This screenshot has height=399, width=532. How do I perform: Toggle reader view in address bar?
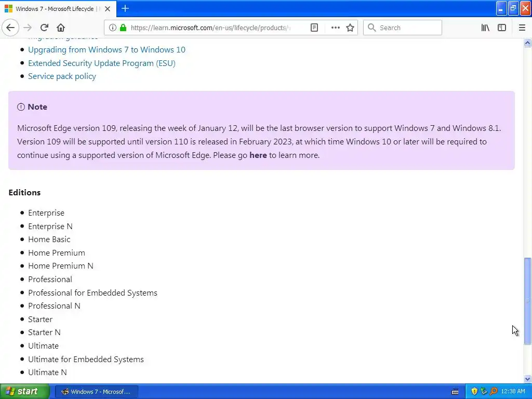[314, 28]
